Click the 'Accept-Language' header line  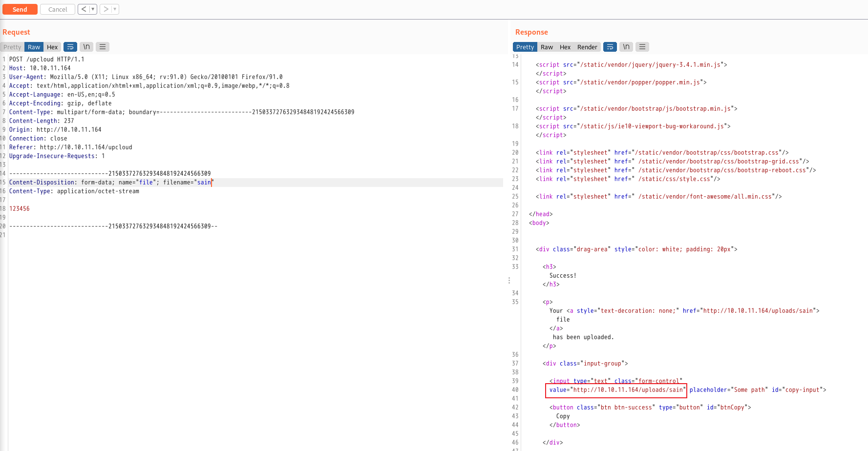tap(62, 95)
